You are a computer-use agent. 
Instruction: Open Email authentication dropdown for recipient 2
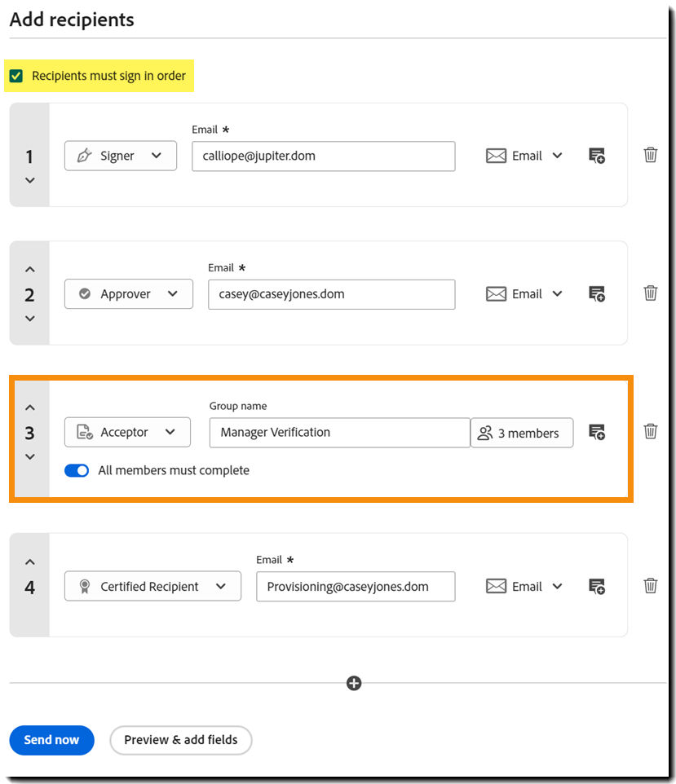(524, 294)
